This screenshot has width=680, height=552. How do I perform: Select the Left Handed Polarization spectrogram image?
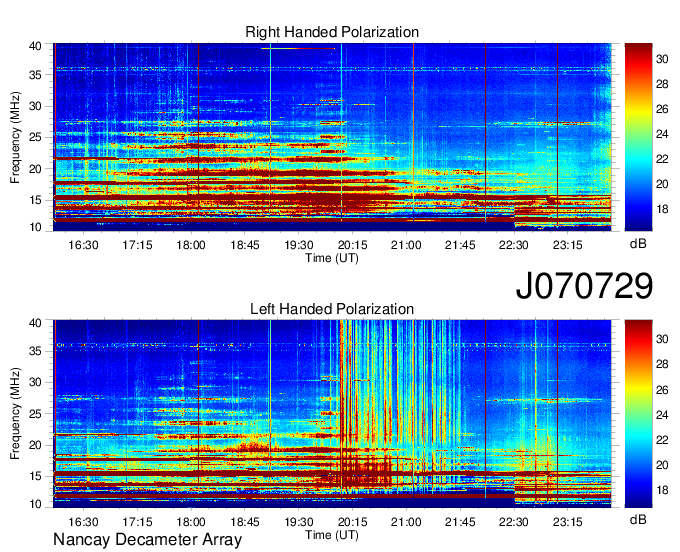coord(332,414)
